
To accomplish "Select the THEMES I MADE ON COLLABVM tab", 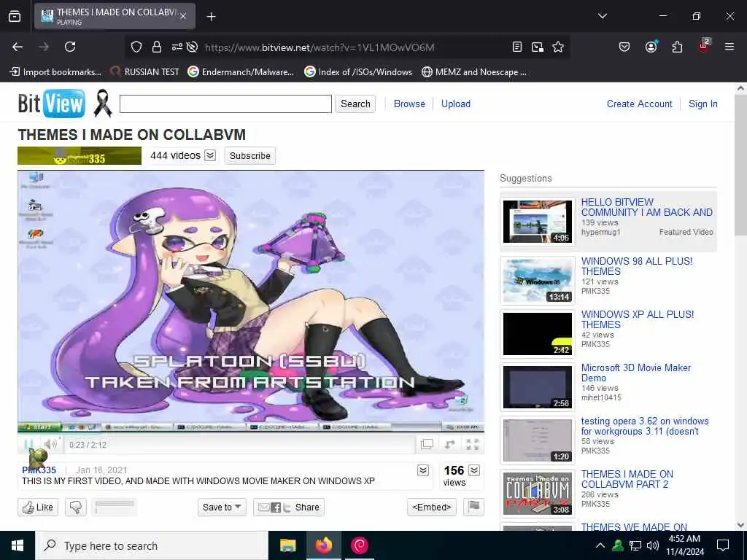I will point(115,16).
